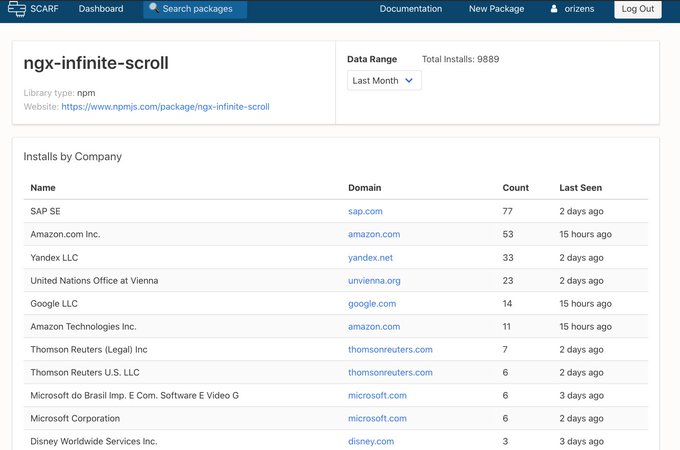Select Thomson Reuters (Legal) Inc name
Viewport: 680px width, 450px height.
(x=89, y=349)
